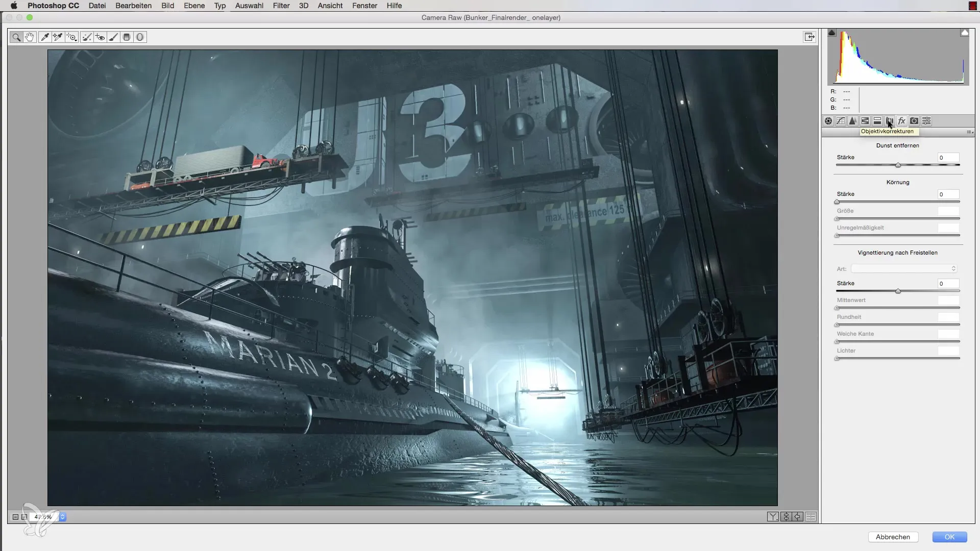The image size is (980, 551).
Task: Adjust the Dunst entfernen Stärke slider
Action: (898, 165)
